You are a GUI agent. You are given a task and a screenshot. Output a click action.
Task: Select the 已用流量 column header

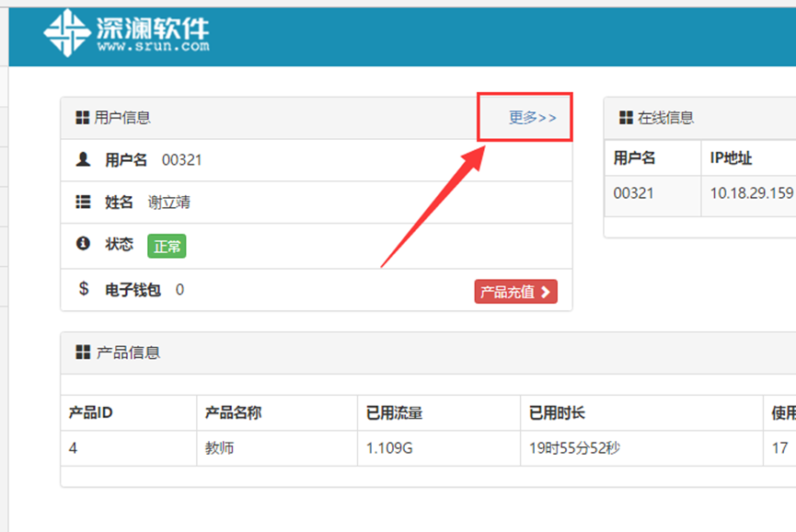tap(394, 413)
